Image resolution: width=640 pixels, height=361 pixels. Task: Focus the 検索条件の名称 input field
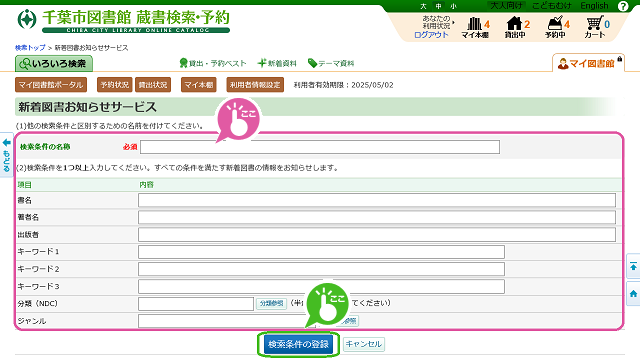pos(320,147)
